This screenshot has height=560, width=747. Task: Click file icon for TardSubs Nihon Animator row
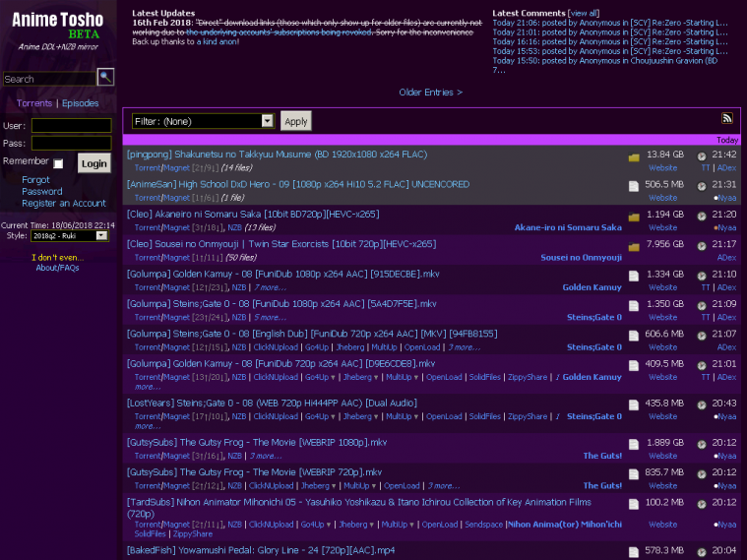tap(634, 504)
